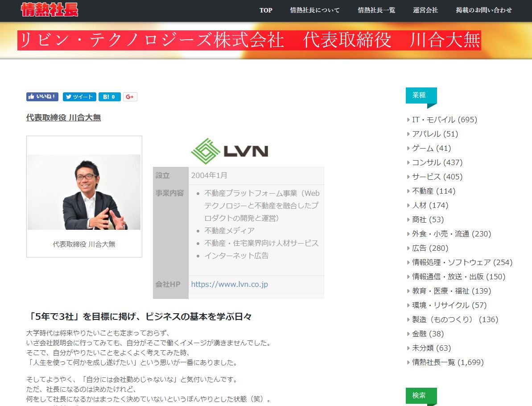Select the 金融 (38) category
532x406 pixels.
(x=428, y=333)
